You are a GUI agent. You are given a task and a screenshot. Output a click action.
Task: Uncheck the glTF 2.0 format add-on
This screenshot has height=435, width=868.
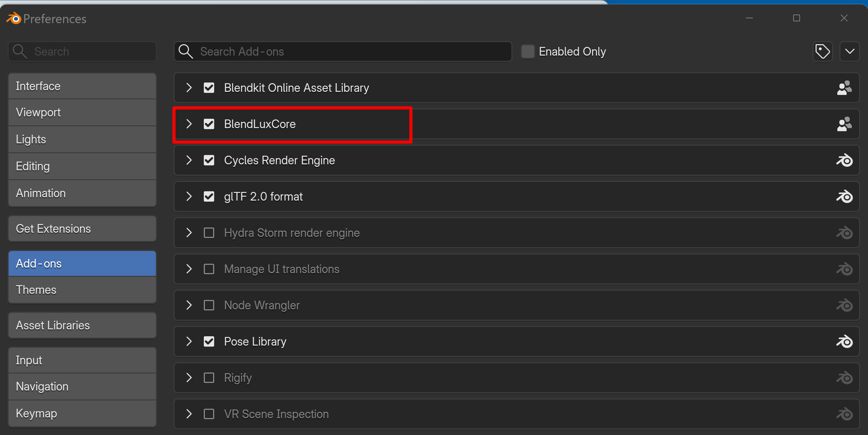[x=209, y=196]
